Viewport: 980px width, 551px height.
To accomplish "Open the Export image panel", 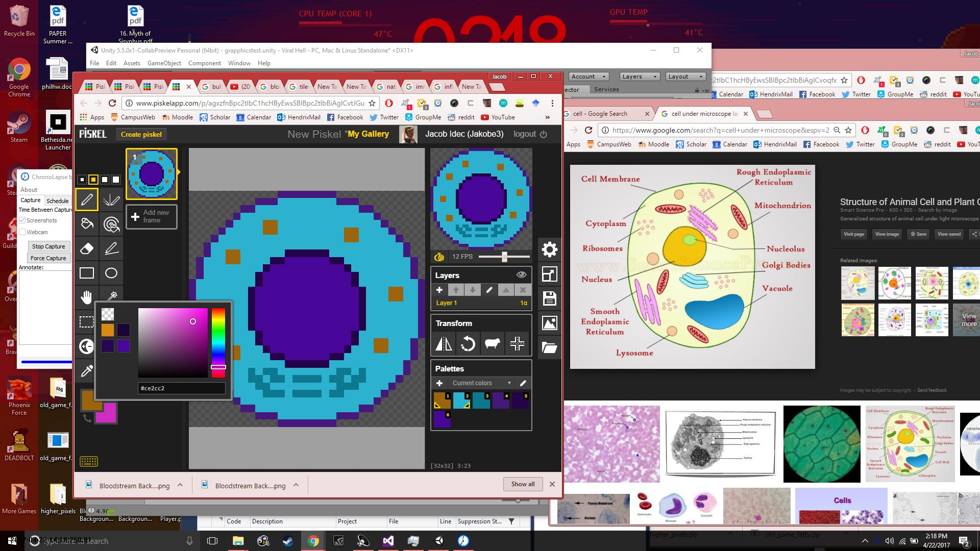I will (549, 323).
